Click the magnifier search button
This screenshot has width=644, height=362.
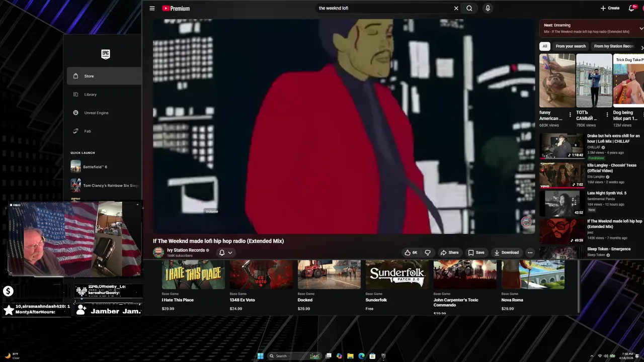tap(469, 8)
